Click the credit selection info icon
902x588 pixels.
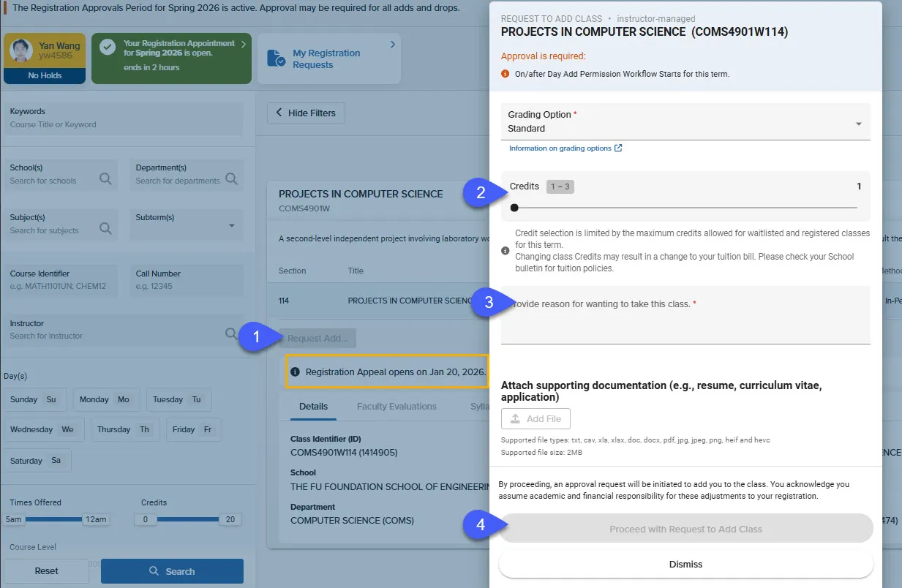tap(506, 250)
